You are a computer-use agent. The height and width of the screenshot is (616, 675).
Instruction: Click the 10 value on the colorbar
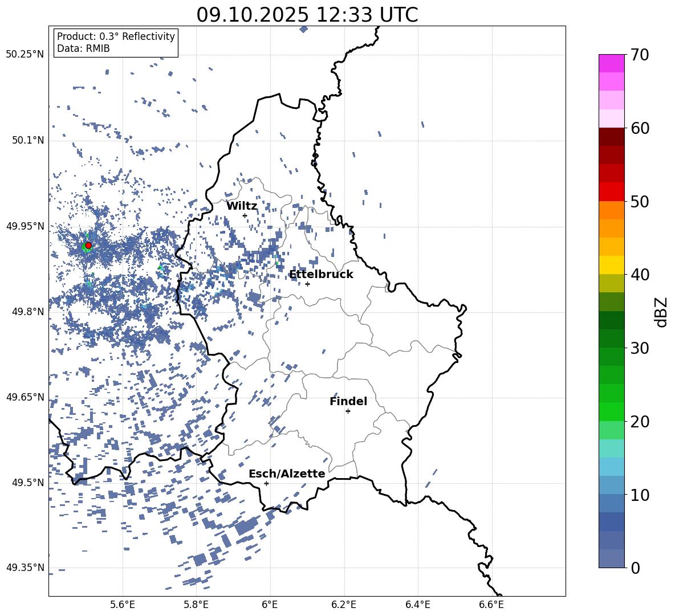(640, 495)
